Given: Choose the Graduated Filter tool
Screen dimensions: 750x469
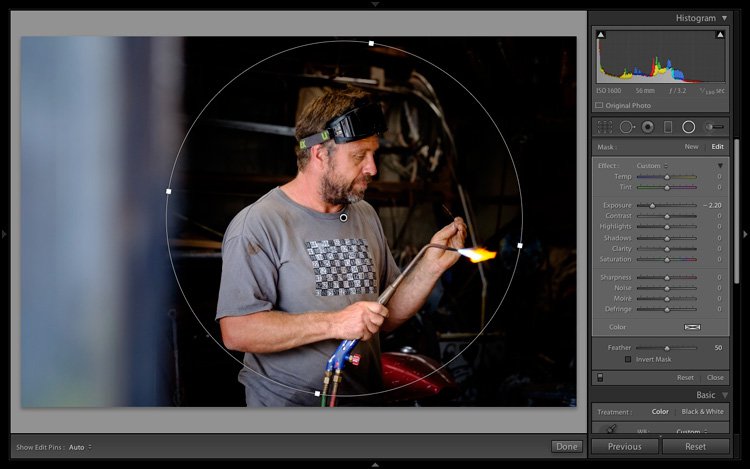Looking at the screenshot, I should pos(667,127).
